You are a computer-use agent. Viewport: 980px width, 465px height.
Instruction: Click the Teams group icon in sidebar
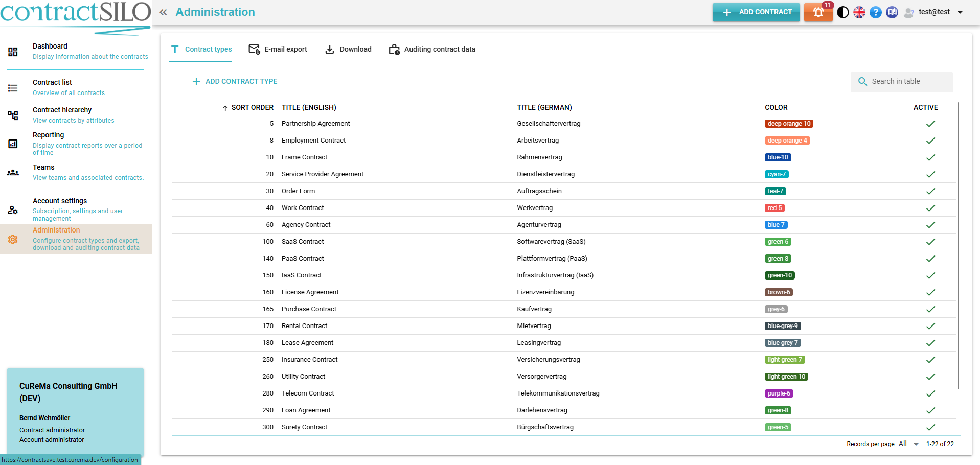tap(13, 173)
